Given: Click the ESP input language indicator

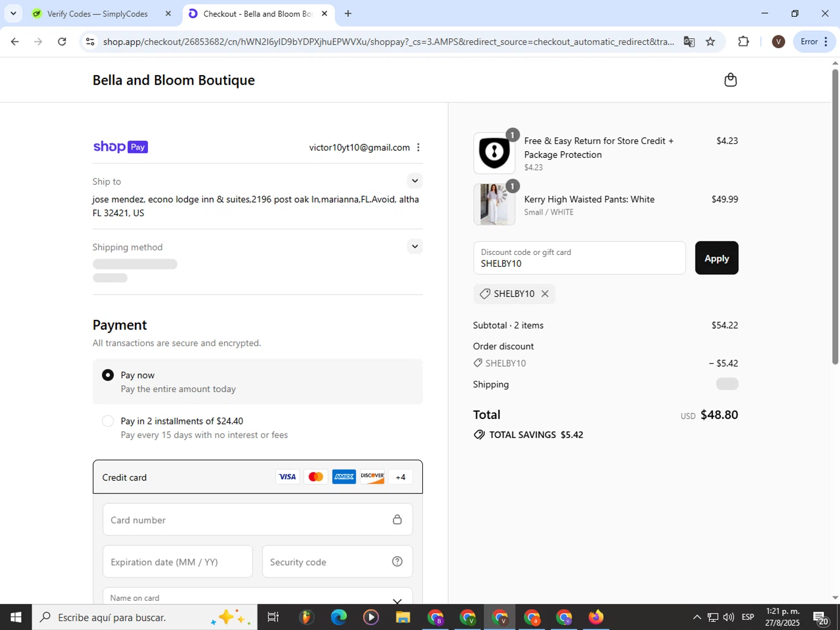Looking at the screenshot, I should (x=748, y=617).
